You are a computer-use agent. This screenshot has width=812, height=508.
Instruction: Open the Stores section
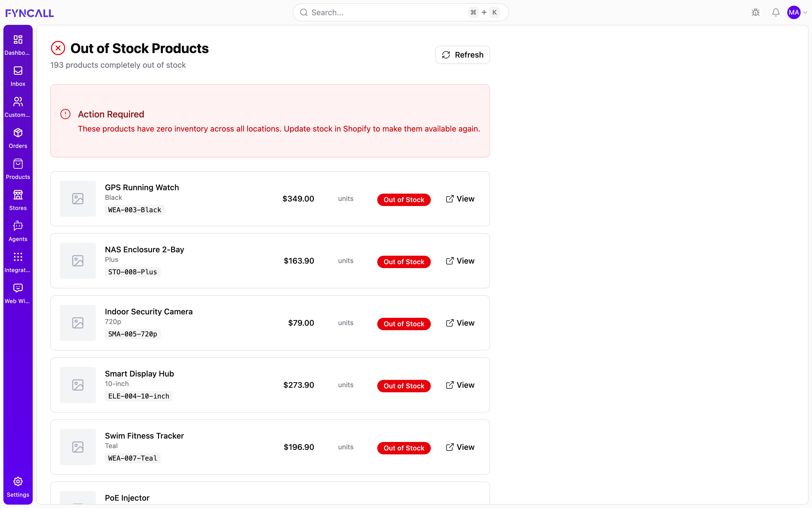tap(18, 201)
